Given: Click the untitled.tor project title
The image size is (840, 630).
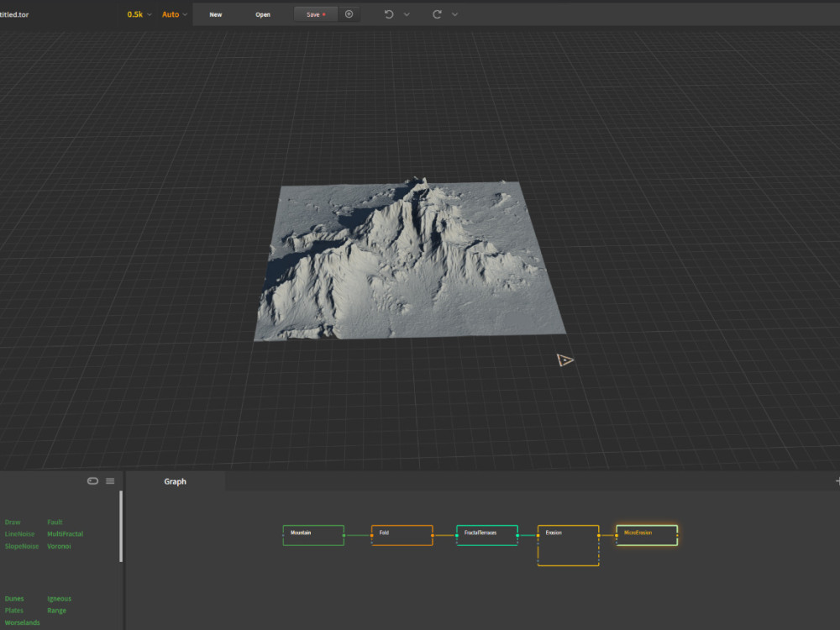Looking at the screenshot, I should 13,14.
